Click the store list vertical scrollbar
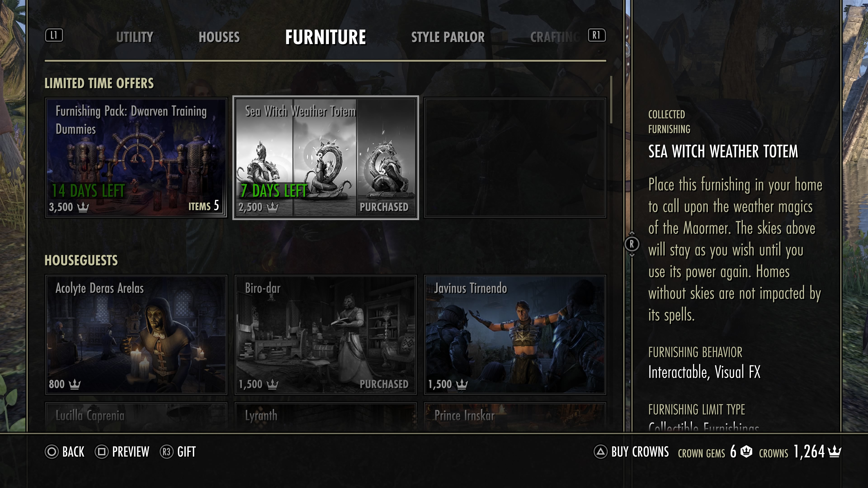This screenshot has width=868, height=488. [611, 100]
